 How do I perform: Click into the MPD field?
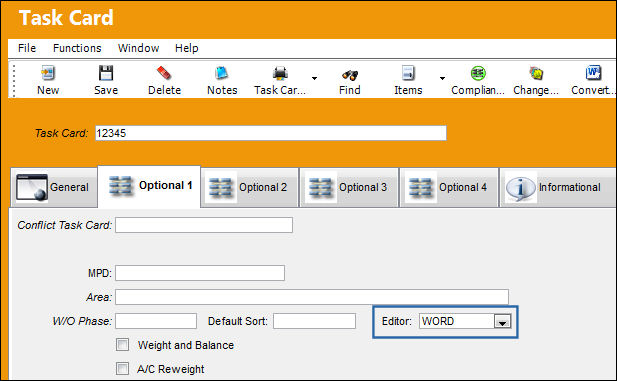[x=200, y=273]
